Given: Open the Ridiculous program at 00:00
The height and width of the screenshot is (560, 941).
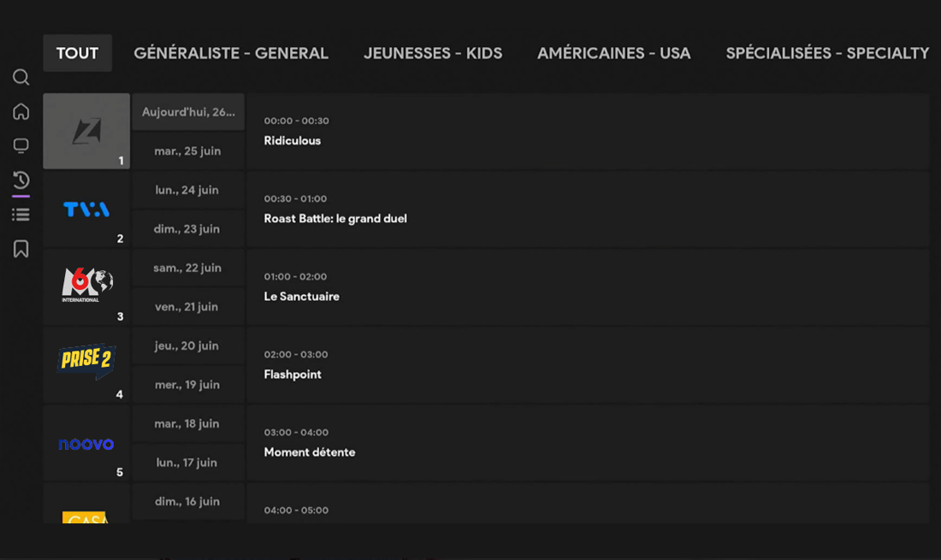Looking at the screenshot, I should tap(589, 131).
